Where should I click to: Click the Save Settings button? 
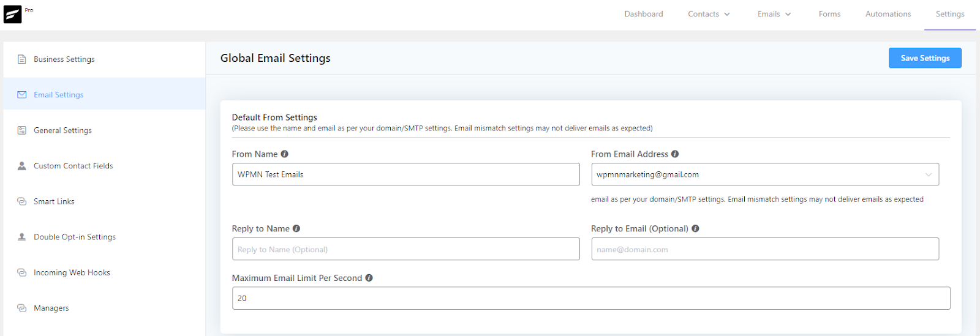tap(924, 58)
